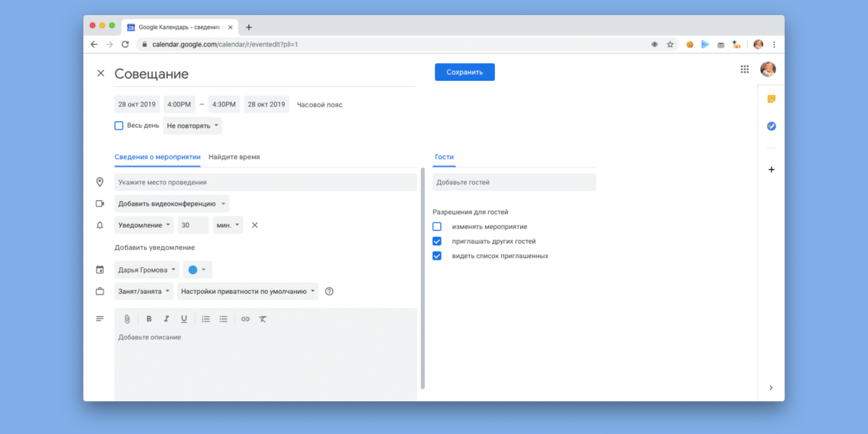
Task: Remove formatting with the clear format icon
Action: 263,319
